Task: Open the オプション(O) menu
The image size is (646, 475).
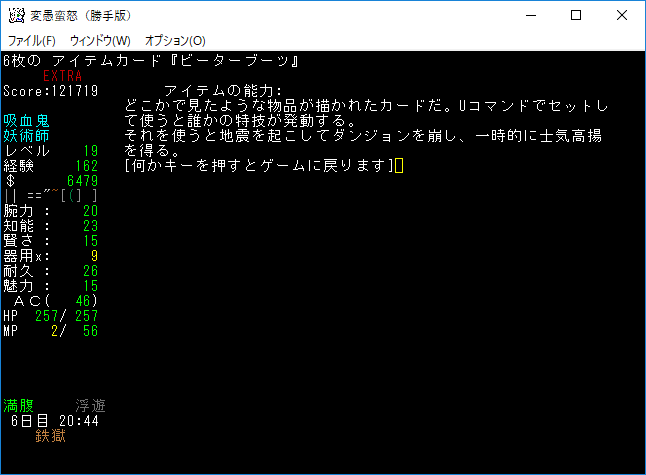Action: tap(175, 41)
